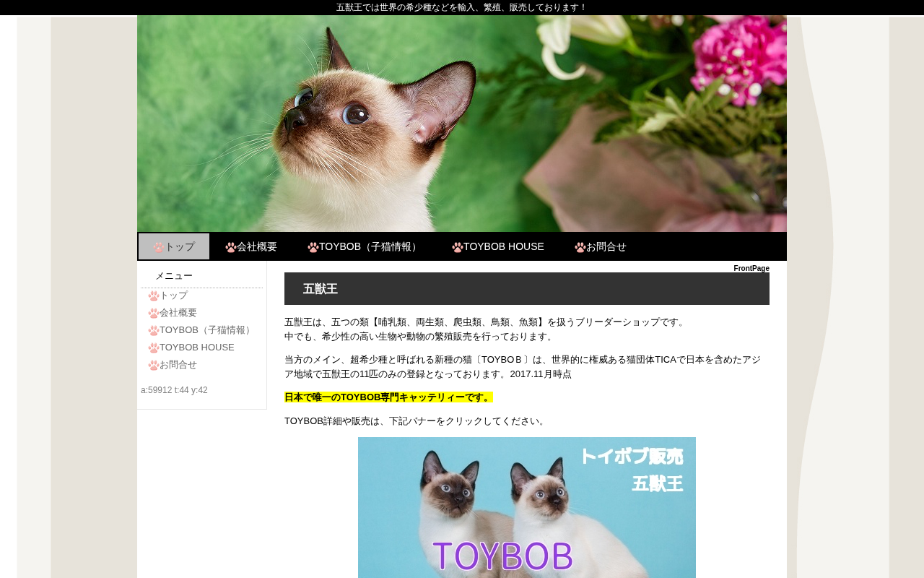Click the paw icon beside 会社概要 in navigation bar

(x=231, y=247)
